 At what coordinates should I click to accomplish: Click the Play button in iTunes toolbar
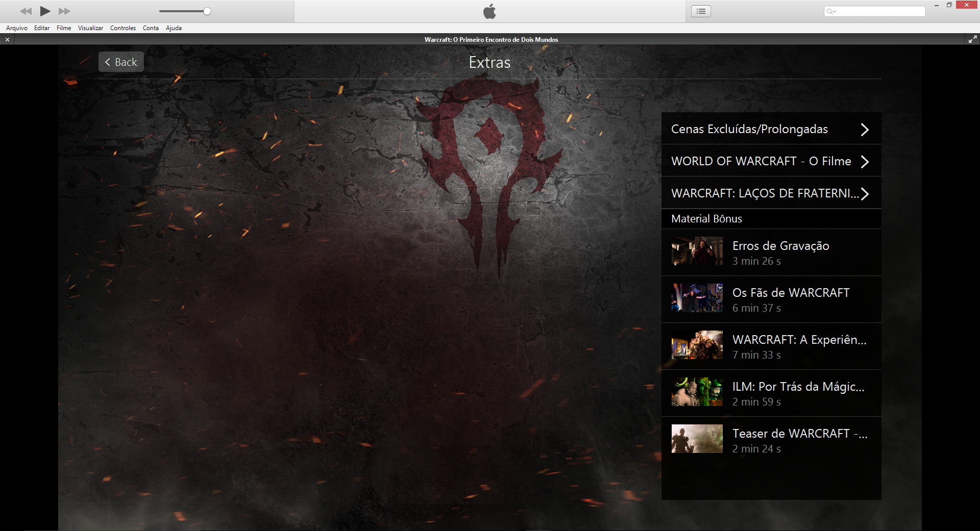pos(45,11)
